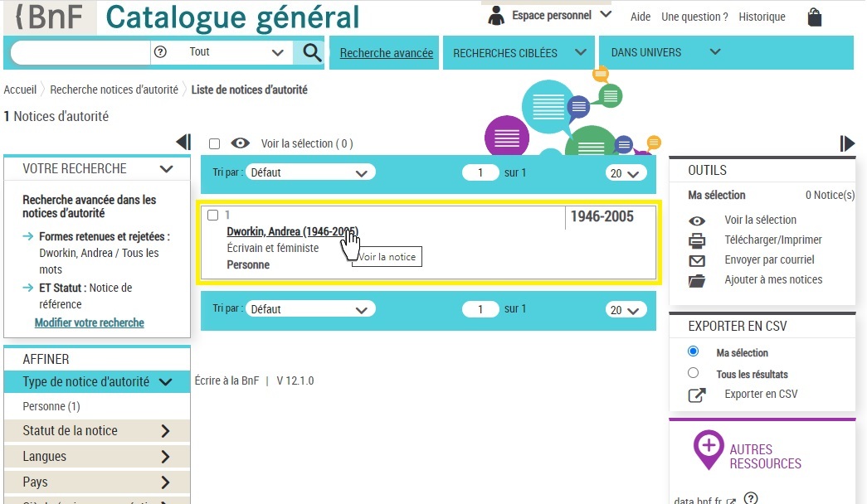Click the Espace personnel user icon
867x504 pixels.
(x=496, y=15)
